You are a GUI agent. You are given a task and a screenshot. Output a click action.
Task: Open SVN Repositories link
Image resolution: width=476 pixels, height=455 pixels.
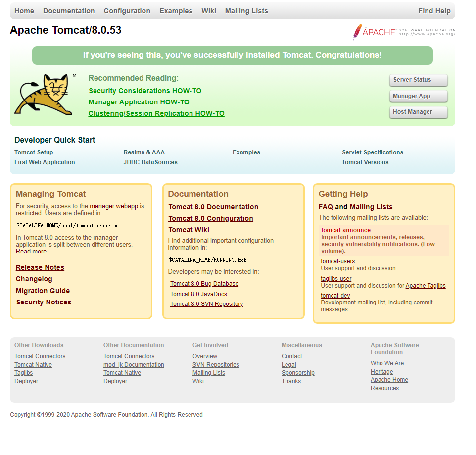(x=216, y=365)
